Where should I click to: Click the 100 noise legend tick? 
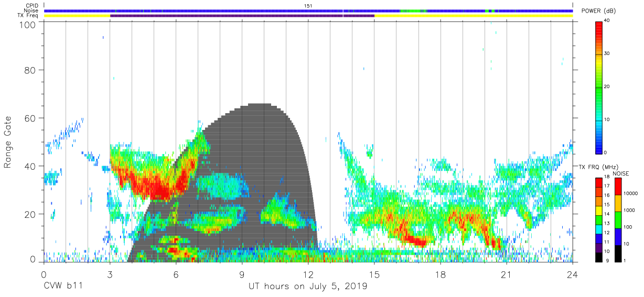(x=629, y=227)
